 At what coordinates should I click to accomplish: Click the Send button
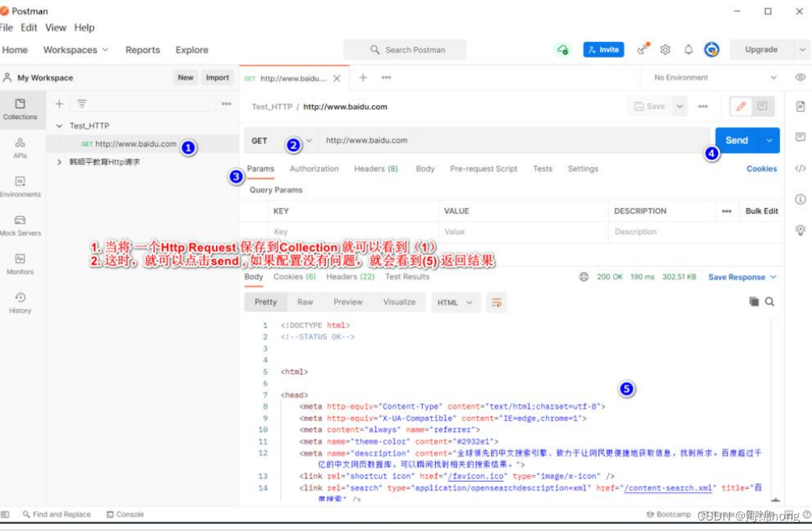tap(737, 140)
